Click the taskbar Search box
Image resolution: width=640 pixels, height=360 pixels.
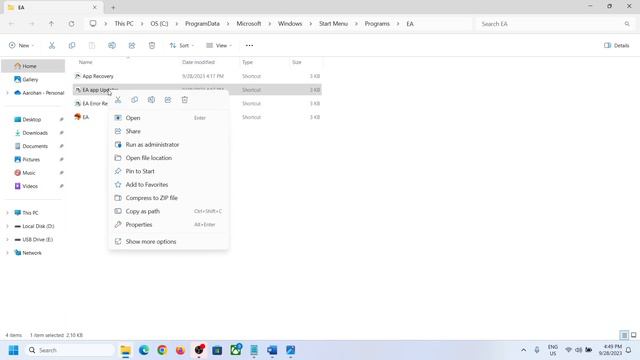coord(70,350)
